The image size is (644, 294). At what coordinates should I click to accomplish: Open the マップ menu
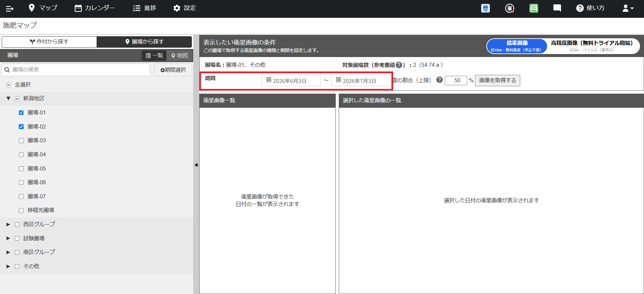coord(43,8)
